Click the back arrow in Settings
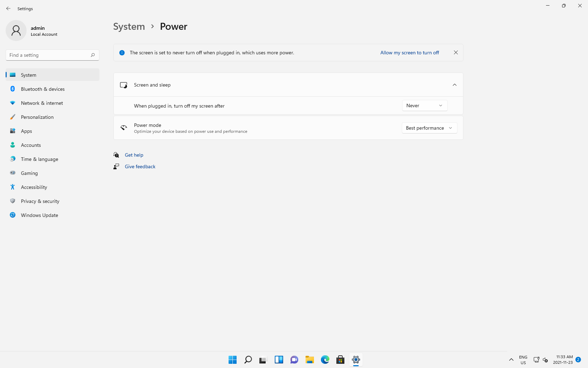This screenshot has width=588, height=368. click(8, 8)
